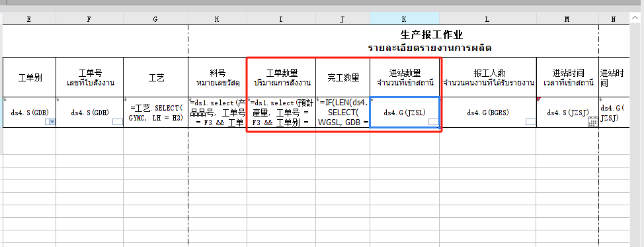Click the combo box widget icon in ds4.S(GDB) cell
This screenshot has height=247, width=644.
pos(50,122)
